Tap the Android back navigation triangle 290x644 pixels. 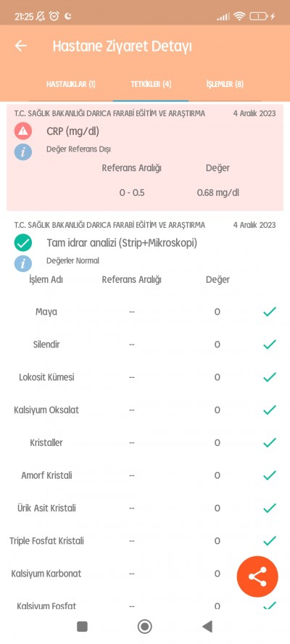[x=207, y=627]
